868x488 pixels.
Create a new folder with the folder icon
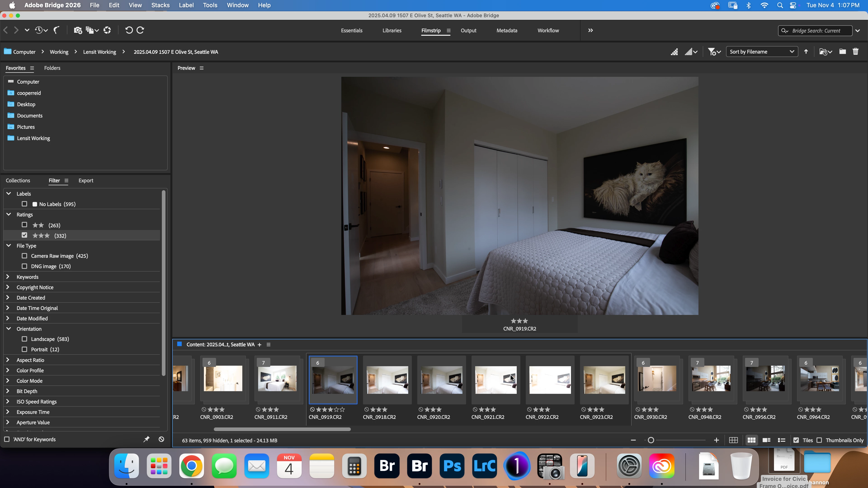(842, 52)
